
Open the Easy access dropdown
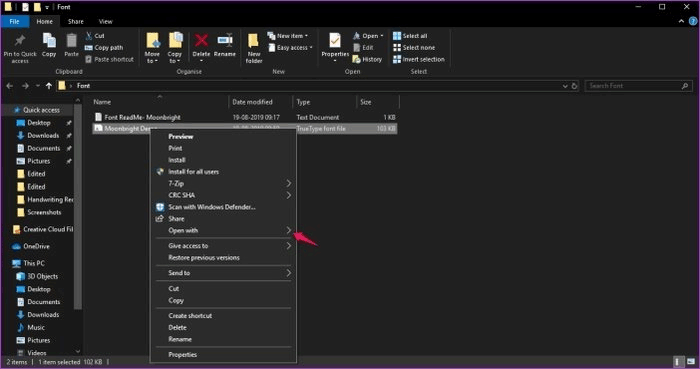291,47
